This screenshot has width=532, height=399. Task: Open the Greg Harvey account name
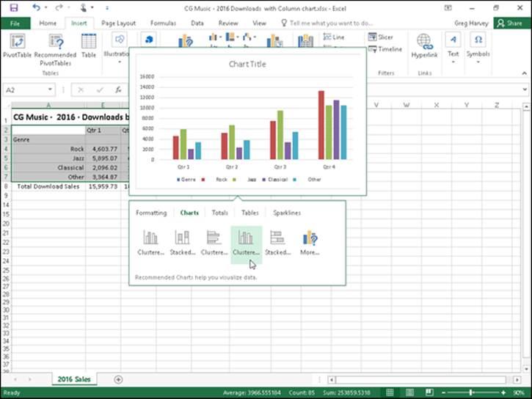471,23
